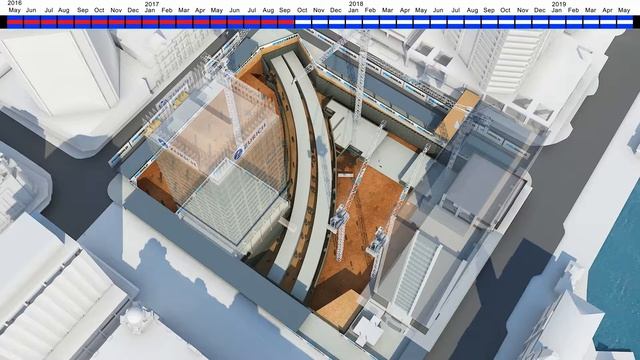Go to Mar 2019 in the timeline bar
The width and height of the screenshot is (640, 360).
point(591,22)
